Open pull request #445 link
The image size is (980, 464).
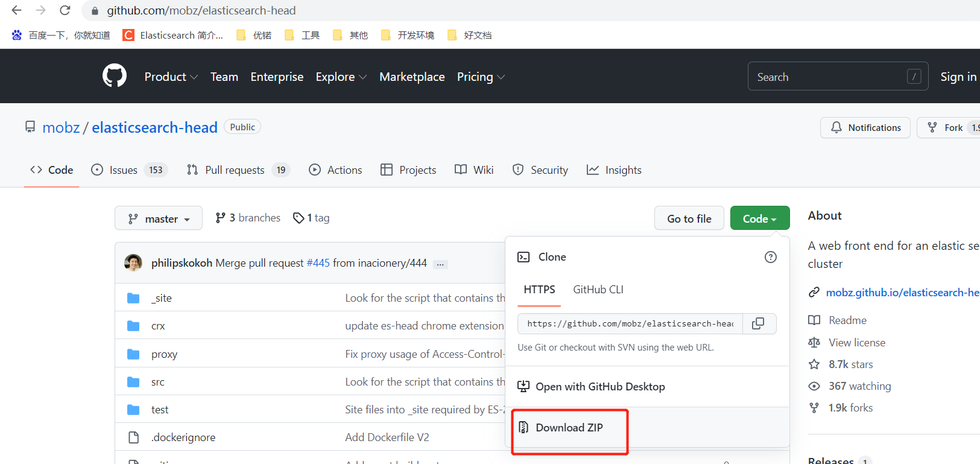coord(318,263)
